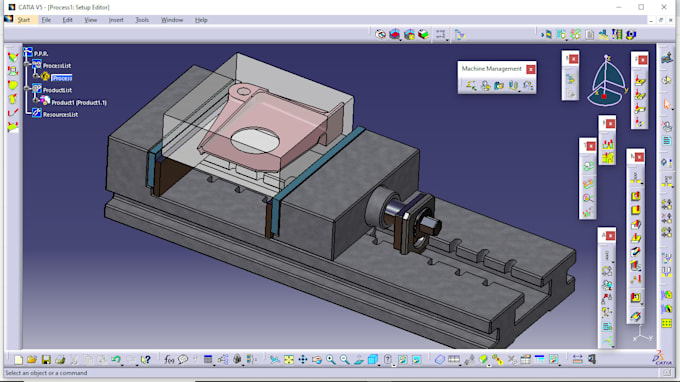
Task: Click Open folder icon in bottom toolbar
Action: point(32,359)
